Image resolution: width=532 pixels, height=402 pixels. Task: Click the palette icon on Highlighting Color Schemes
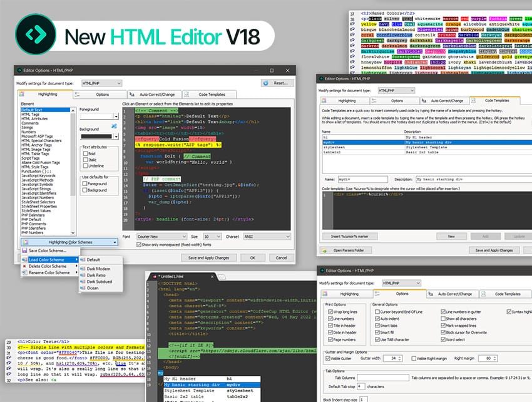26,242
